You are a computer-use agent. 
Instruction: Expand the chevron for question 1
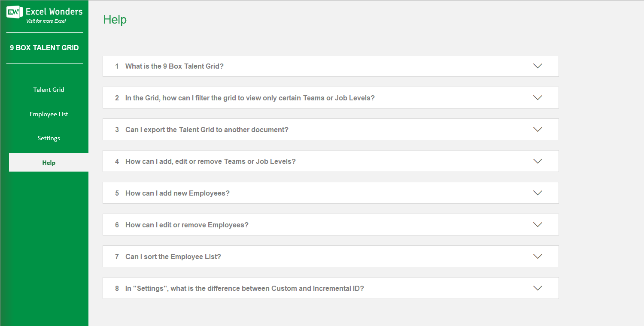538,66
